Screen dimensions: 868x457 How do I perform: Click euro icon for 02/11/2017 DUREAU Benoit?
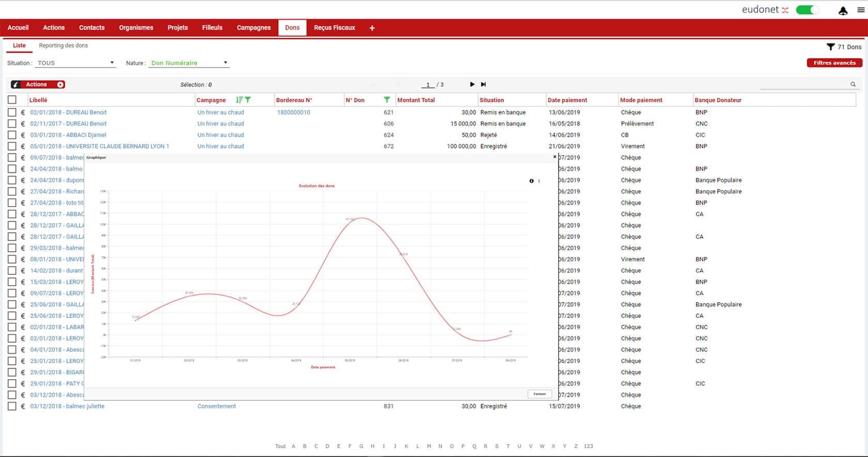click(23, 123)
